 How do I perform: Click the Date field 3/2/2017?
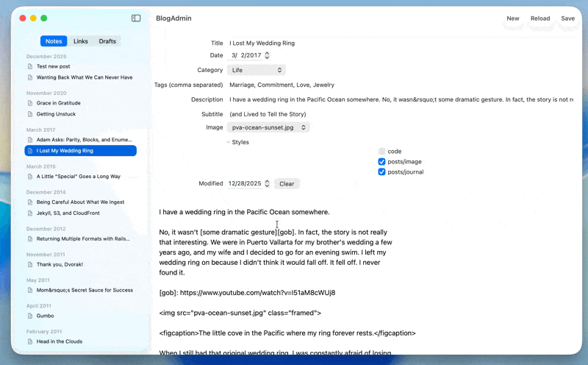(246, 55)
